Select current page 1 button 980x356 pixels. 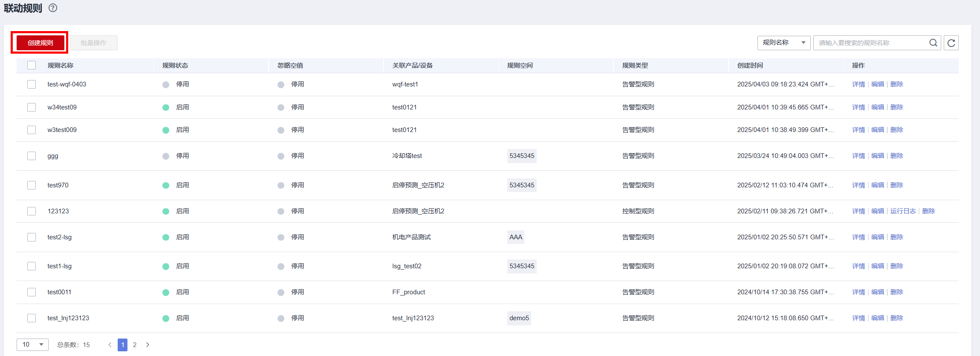(x=123, y=345)
